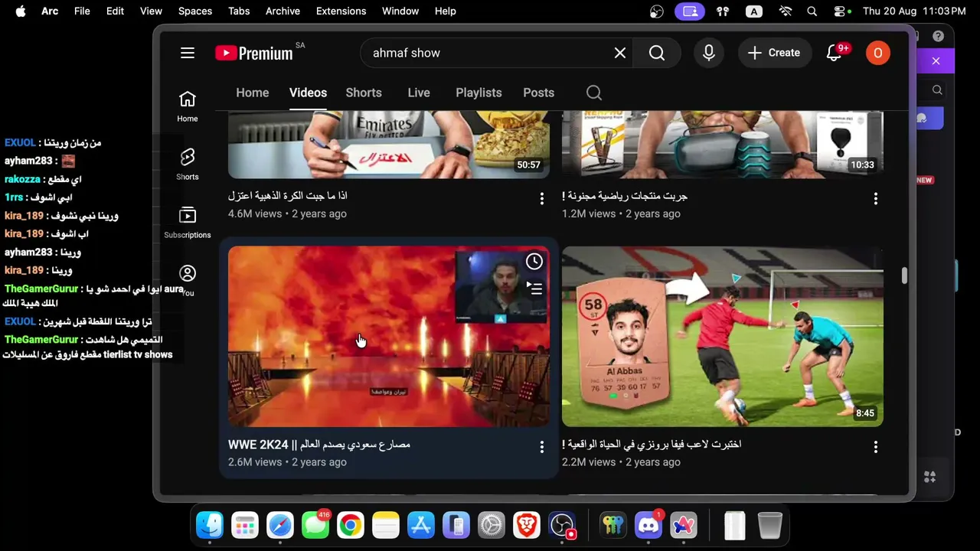The height and width of the screenshot is (551, 980).
Task: Search within the channel using magnifier
Action: (x=594, y=93)
